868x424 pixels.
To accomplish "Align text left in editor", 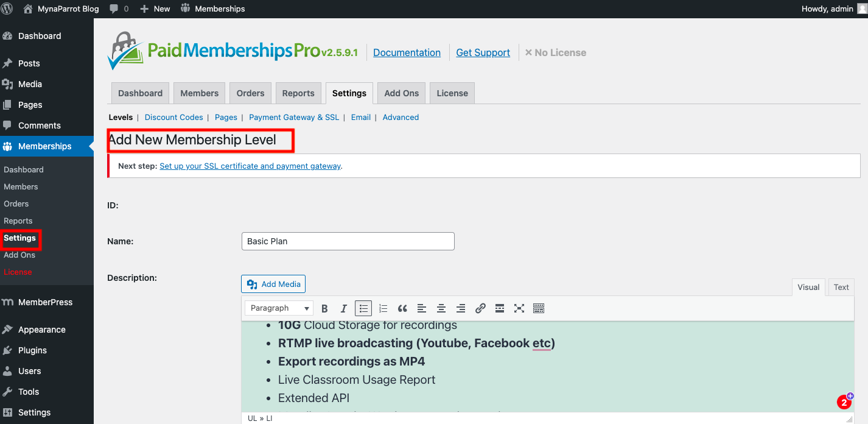I will coord(422,308).
